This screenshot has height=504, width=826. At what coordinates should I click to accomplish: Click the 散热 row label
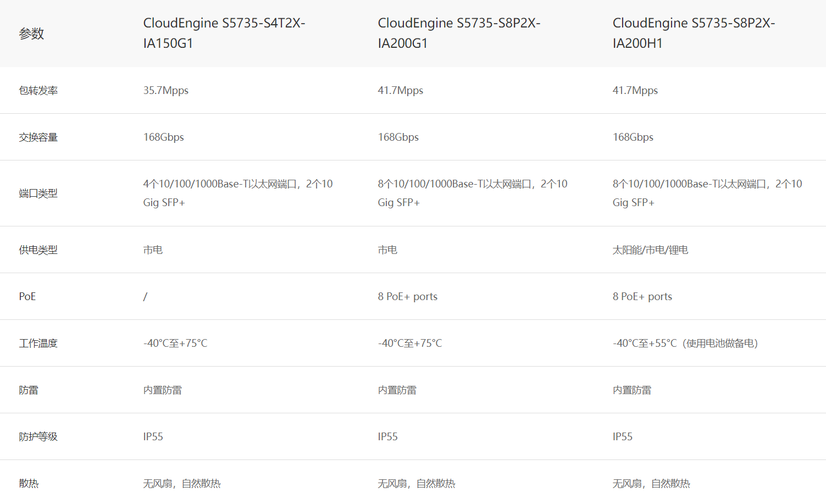[x=29, y=484]
